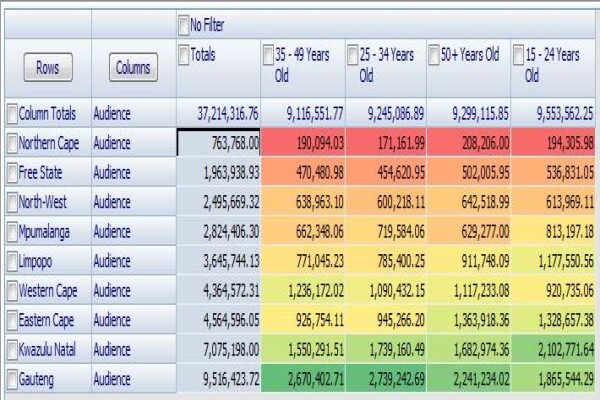Click Free State cell 470,480.98
The height and width of the screenshot is (400, 600).
[303, 172]
